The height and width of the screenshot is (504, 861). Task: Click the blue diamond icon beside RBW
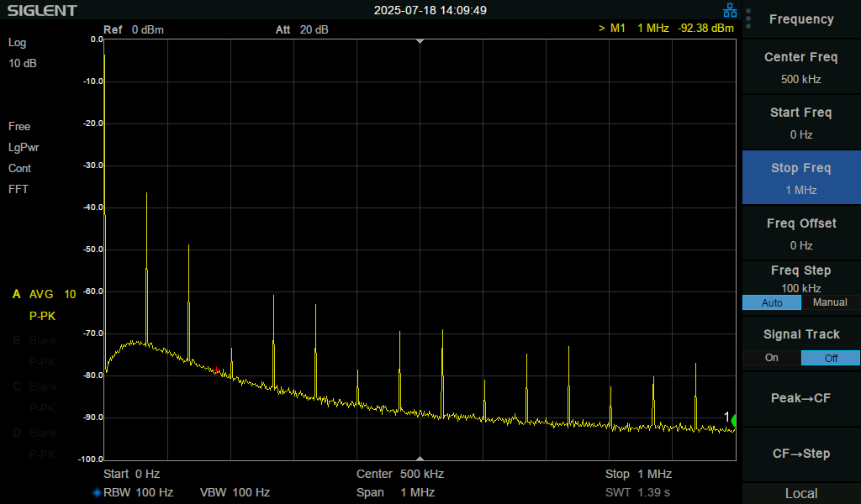(x=98, y=492)
